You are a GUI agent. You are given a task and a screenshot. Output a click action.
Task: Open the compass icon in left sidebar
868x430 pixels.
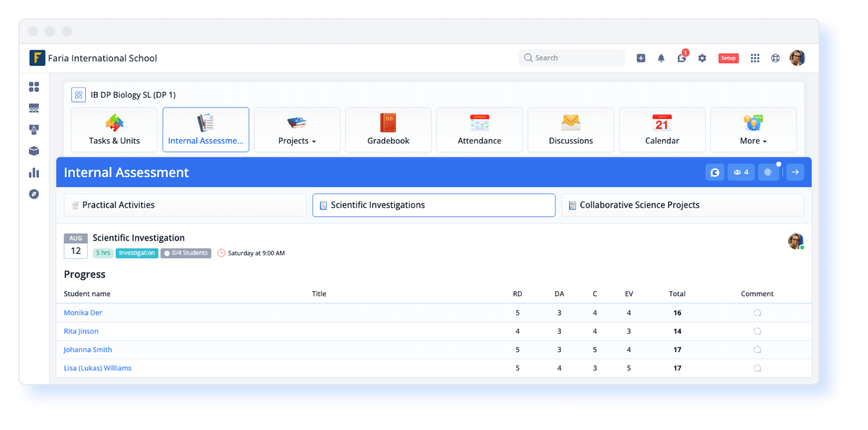(34, 194)
